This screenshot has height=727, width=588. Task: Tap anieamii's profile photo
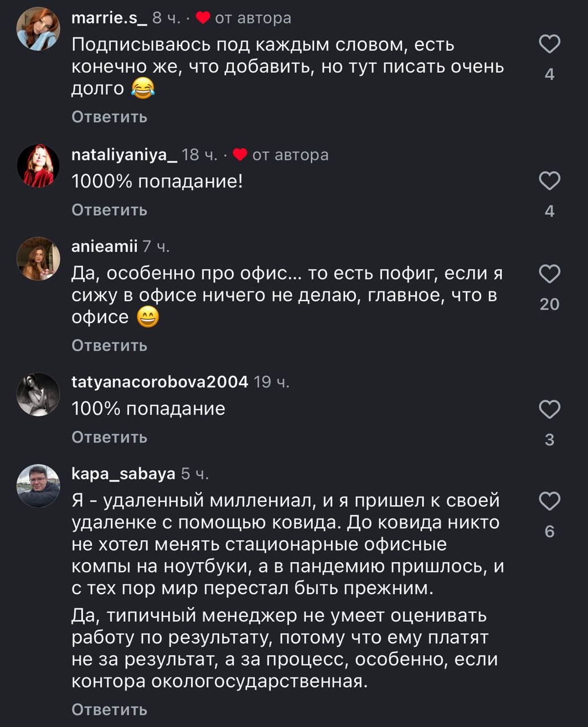click(x=39, y=258)
